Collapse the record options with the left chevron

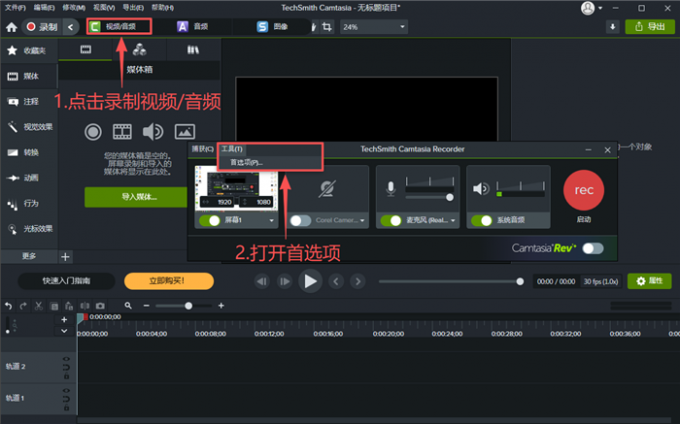71,27
